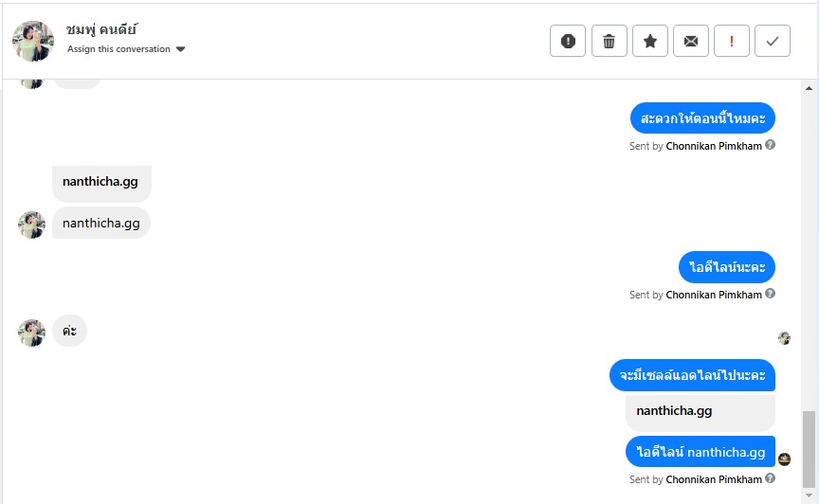Click the envelope mark-unread icon

[x=691, y=41]
